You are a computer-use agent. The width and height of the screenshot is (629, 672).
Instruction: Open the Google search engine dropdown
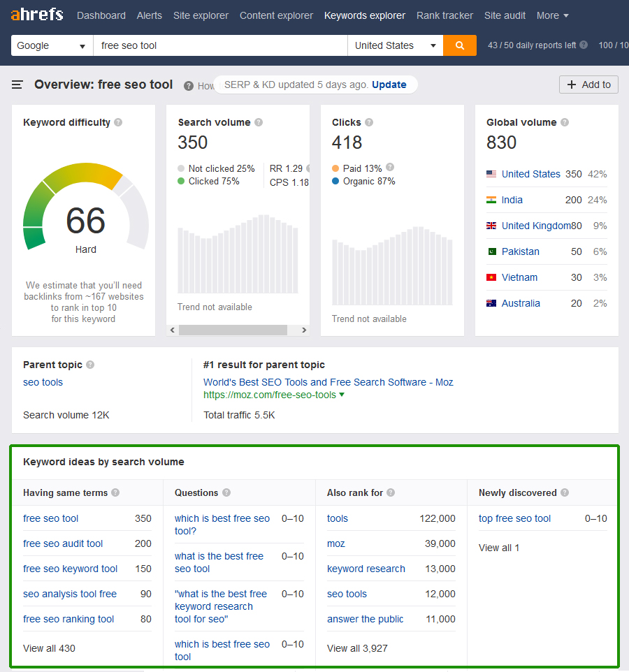(x=52, y=45)
